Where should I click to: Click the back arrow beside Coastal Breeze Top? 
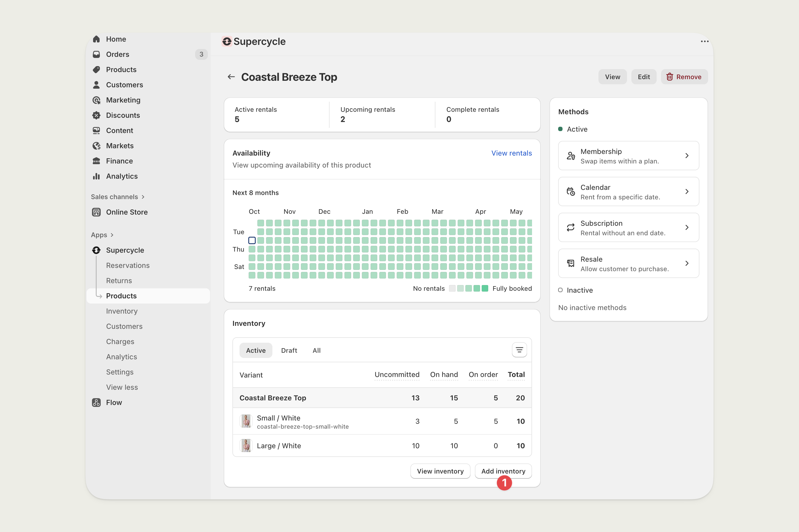click(x=231, y=77)
